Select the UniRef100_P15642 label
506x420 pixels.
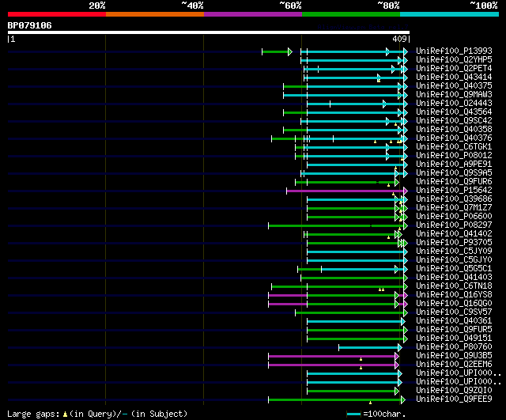[x=454, y=191]
